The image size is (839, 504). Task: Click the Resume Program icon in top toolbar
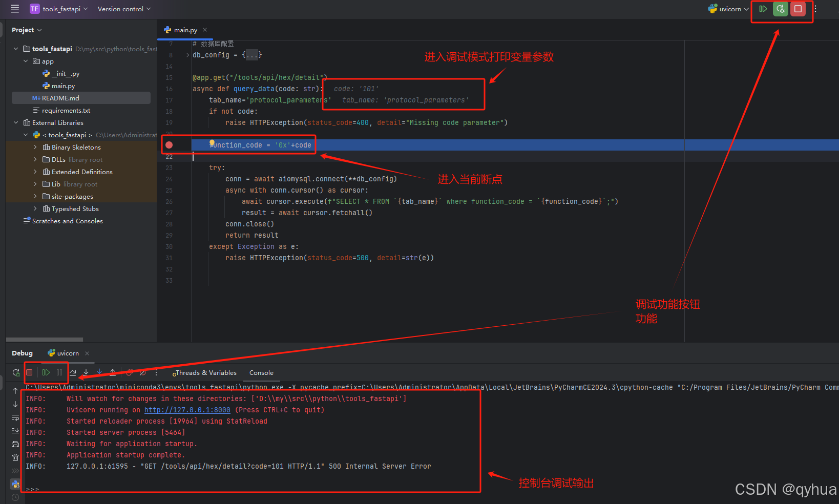click(763, 9)
